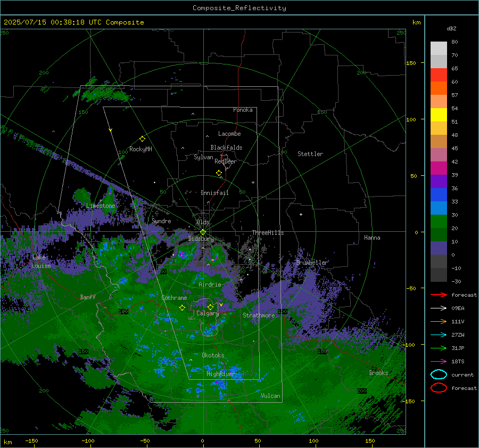Click the Limestone label

(x=101, y=206)
